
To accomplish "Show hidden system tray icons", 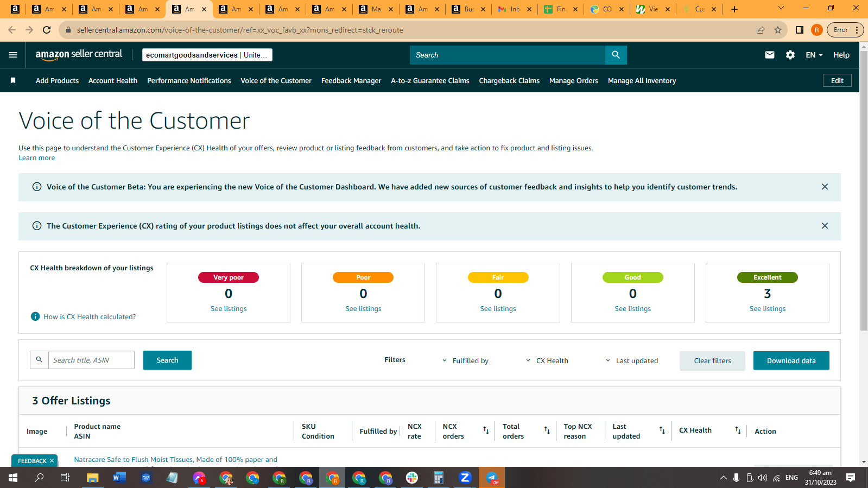I will (723, 478).
